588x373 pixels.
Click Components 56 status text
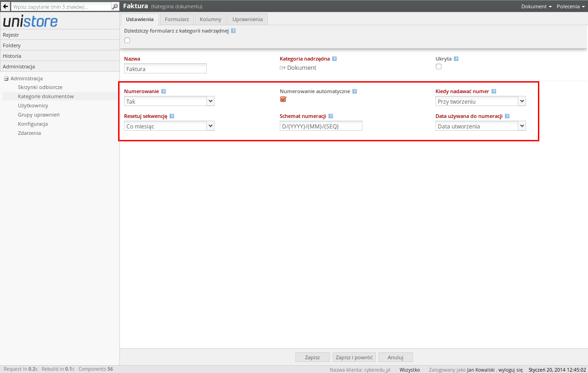(96, 369)
